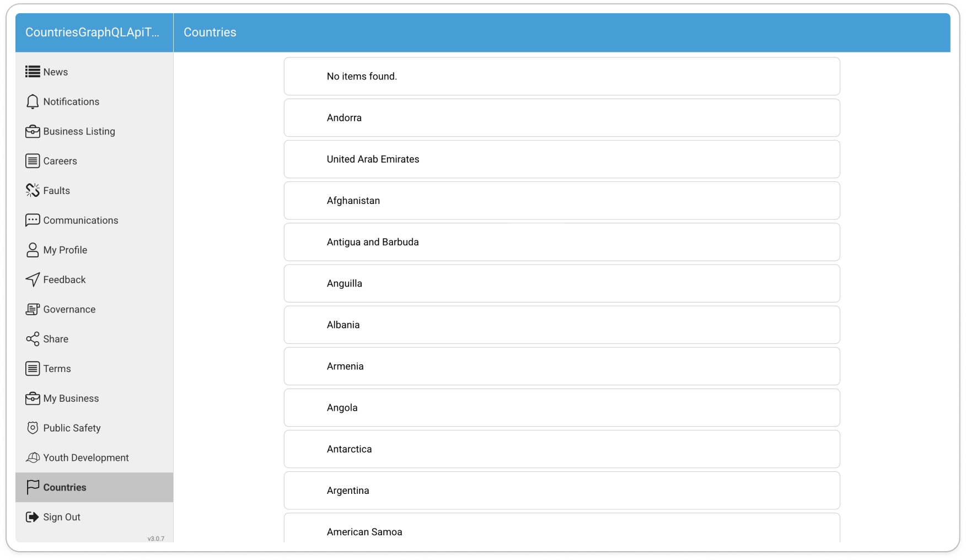Viewport: 966px width, 560px height.
Task: Open the Governance menu entry
Action: tap(69, 309)
